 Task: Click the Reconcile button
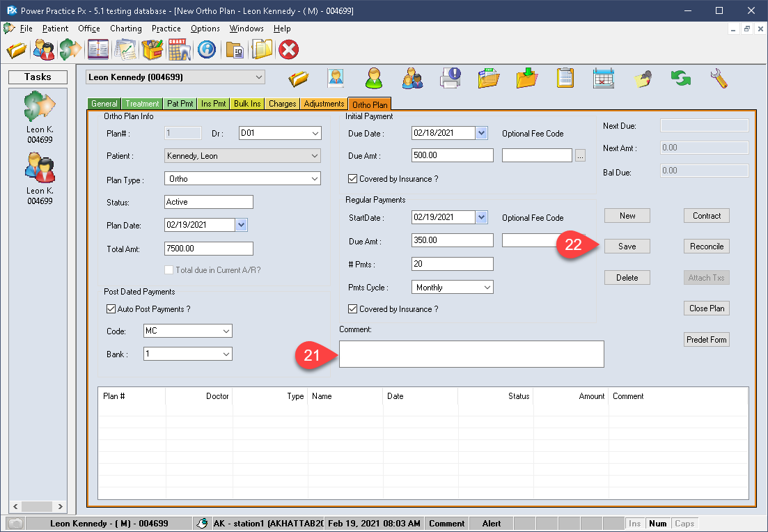706,247
